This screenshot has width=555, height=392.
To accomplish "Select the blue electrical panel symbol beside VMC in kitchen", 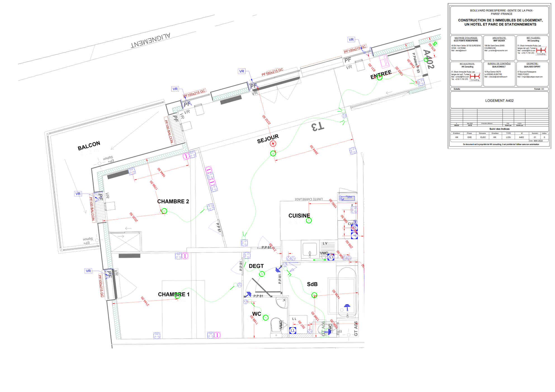I will [331, 257].
